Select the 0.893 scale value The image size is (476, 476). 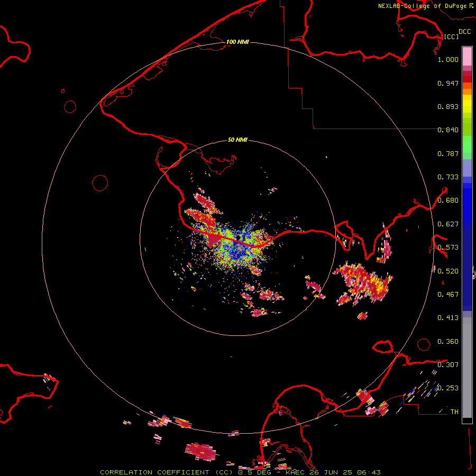pos(448,106)
